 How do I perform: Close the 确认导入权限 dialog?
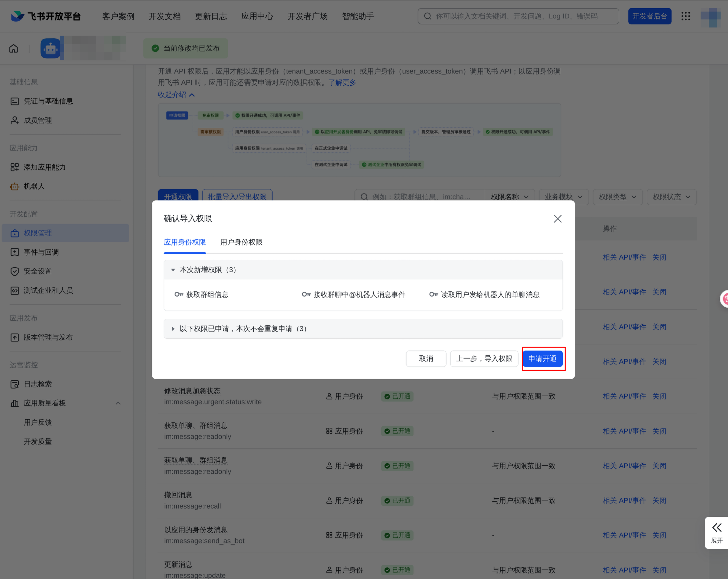(x=557, y=219)
